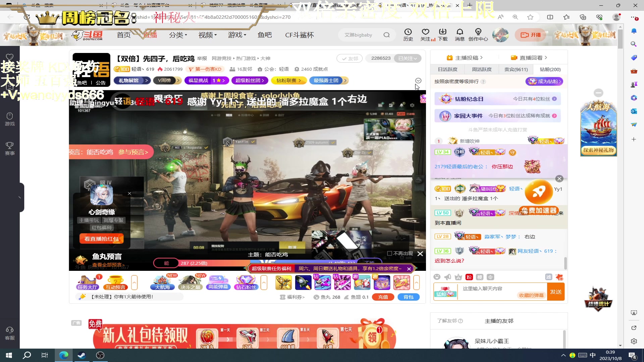Switch to the 周活跃度 tab
Viewport: 644px width, 362px height.
pyautogui.click(x=482, y=69)
